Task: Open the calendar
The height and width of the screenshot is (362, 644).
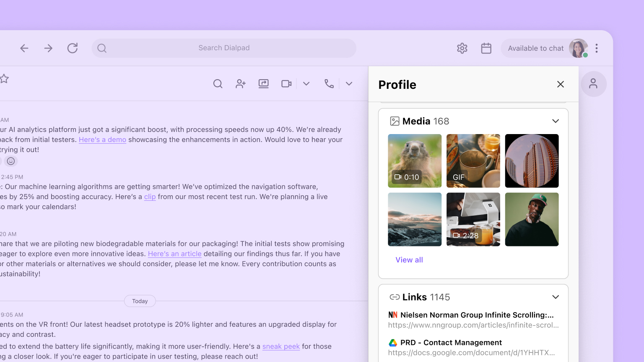Action: 486,48
